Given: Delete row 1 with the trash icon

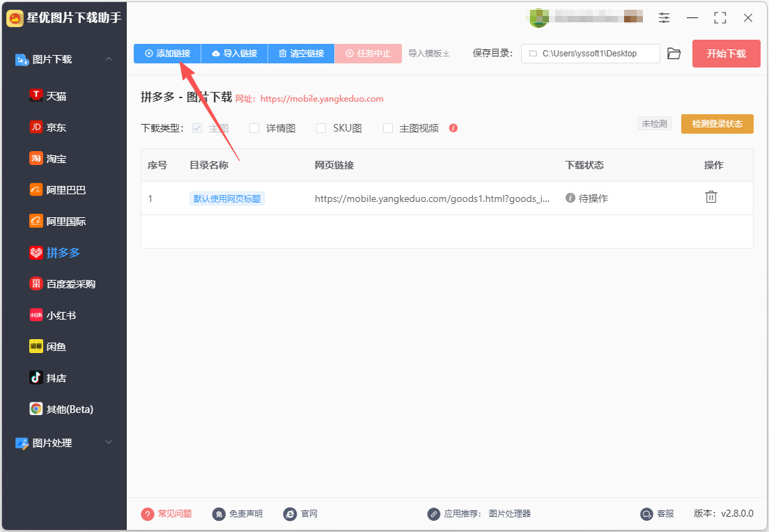Looking at the screenshot, I should pyautogui.click(x=710, y=197).
